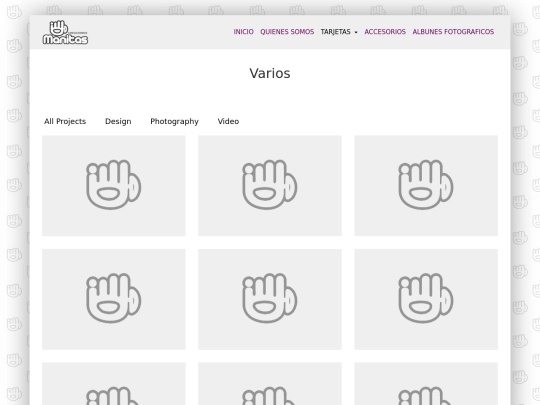The image size is (540, 405).
Task: Open first project thumbnail in second row
Action: tap(114, 299)
